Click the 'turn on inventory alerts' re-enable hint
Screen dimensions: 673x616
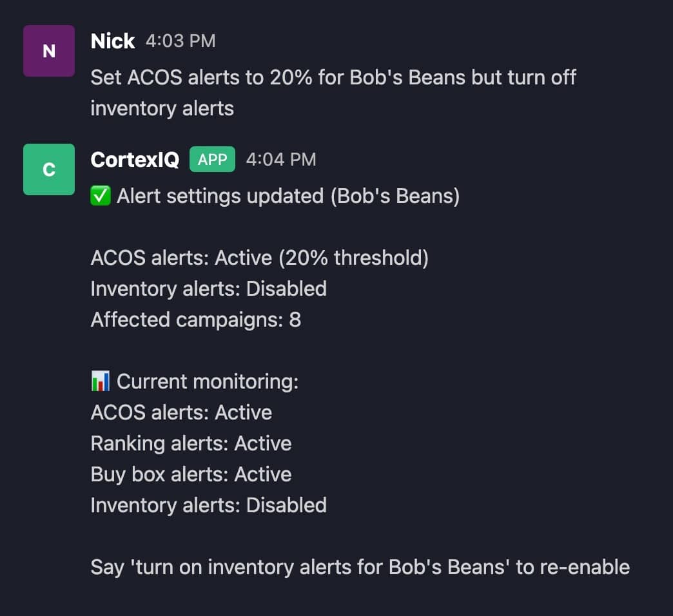click(360, 567)
